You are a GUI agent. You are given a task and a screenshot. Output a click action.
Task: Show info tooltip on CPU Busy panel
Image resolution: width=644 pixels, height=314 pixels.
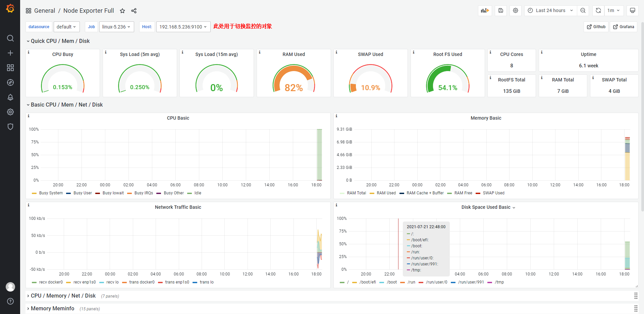coord(29,52)
